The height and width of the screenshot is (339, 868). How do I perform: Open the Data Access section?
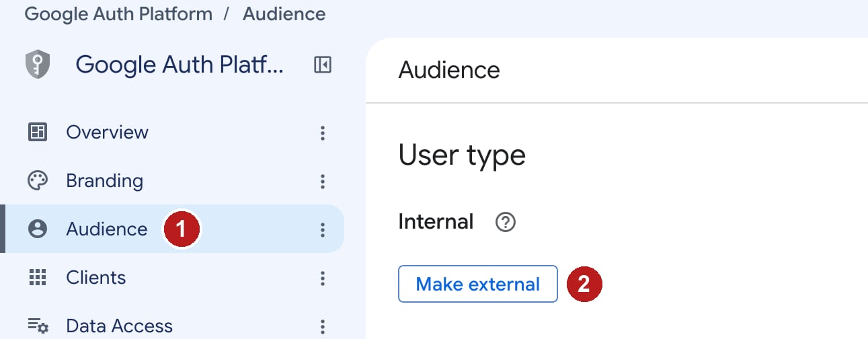119,326
